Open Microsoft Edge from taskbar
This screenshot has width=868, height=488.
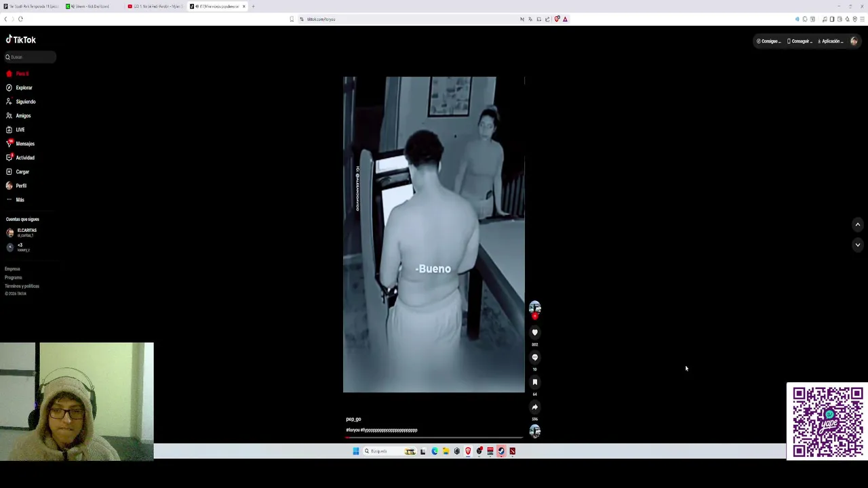pos(435,451)
